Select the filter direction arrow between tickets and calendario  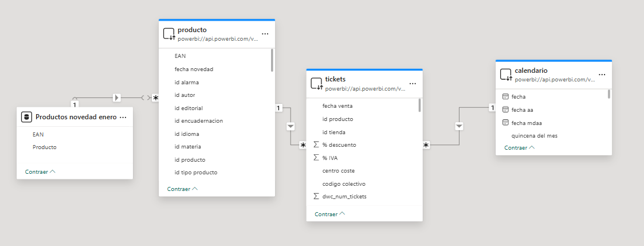pyautogui.click(x=459, y=126)
